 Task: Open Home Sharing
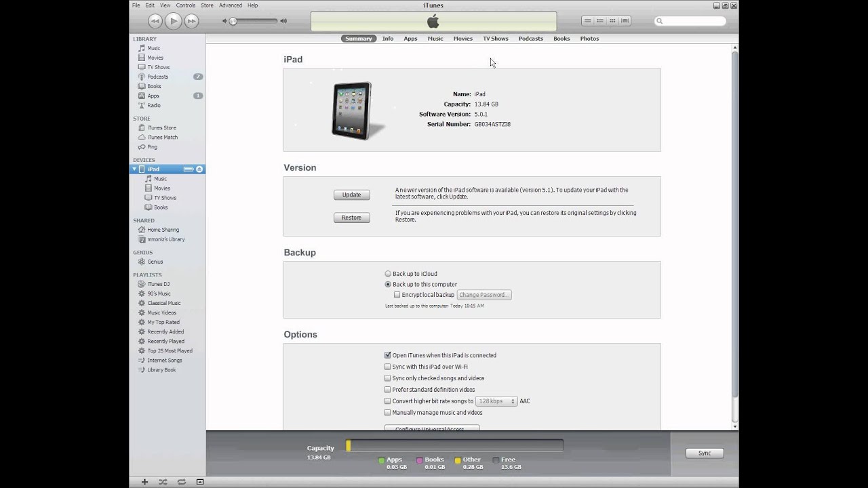(163, 230)
